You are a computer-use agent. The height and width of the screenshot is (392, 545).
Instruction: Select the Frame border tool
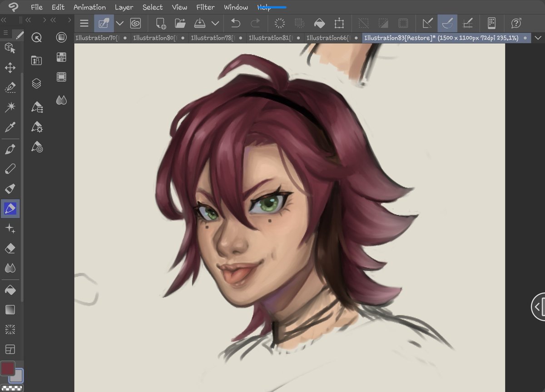pos(10,349)
